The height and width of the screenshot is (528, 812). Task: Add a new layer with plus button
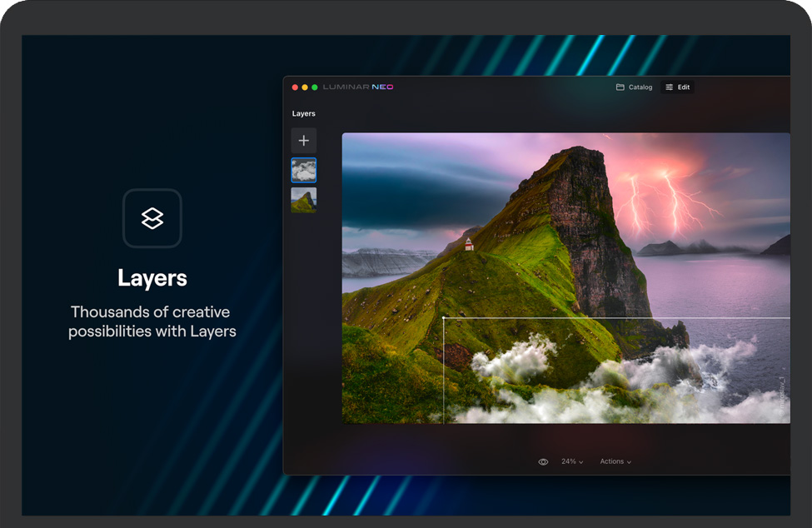tap(303, 140)
